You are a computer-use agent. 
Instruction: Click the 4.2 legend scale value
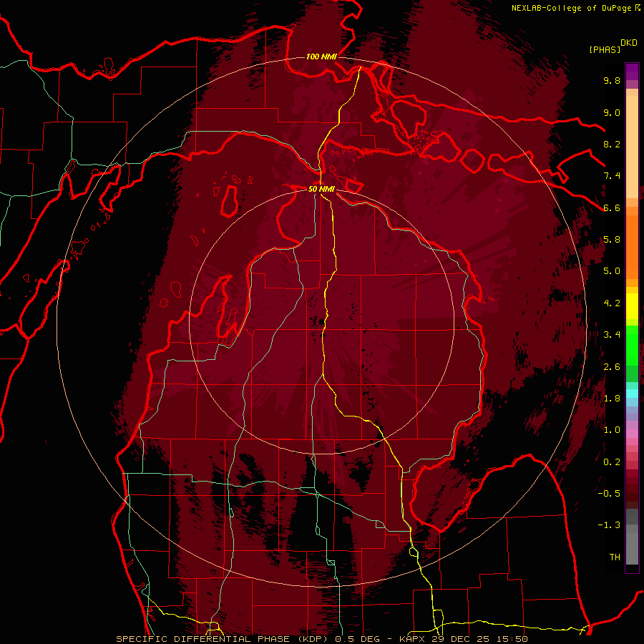pyautogui.click(x=612, y=303)
